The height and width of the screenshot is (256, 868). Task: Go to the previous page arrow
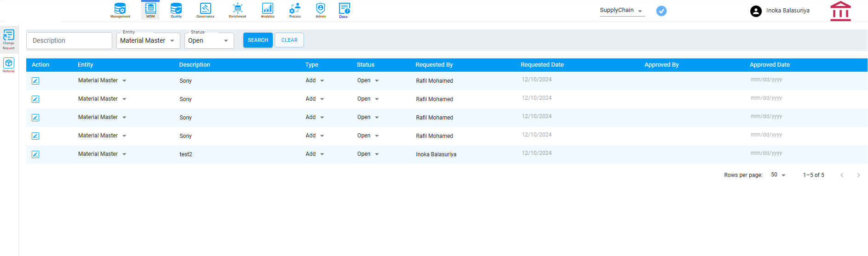pyautogui.click(x=842, y=175)
